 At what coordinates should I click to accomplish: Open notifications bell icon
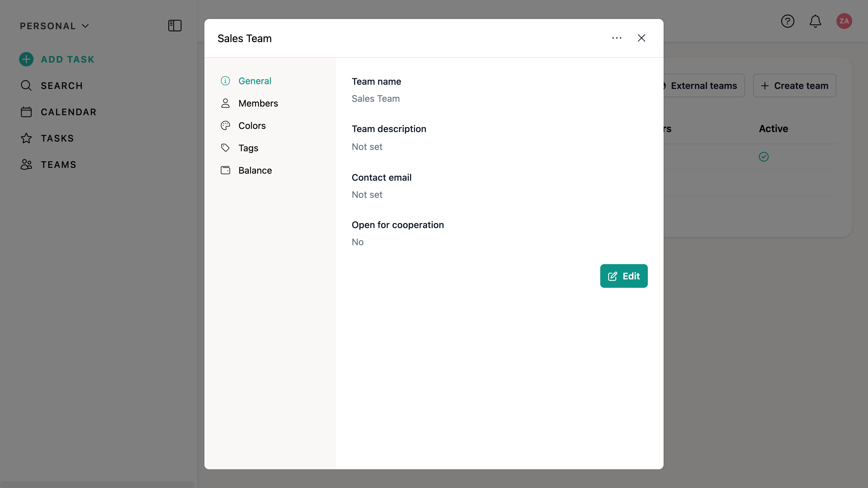click(815, 21)
